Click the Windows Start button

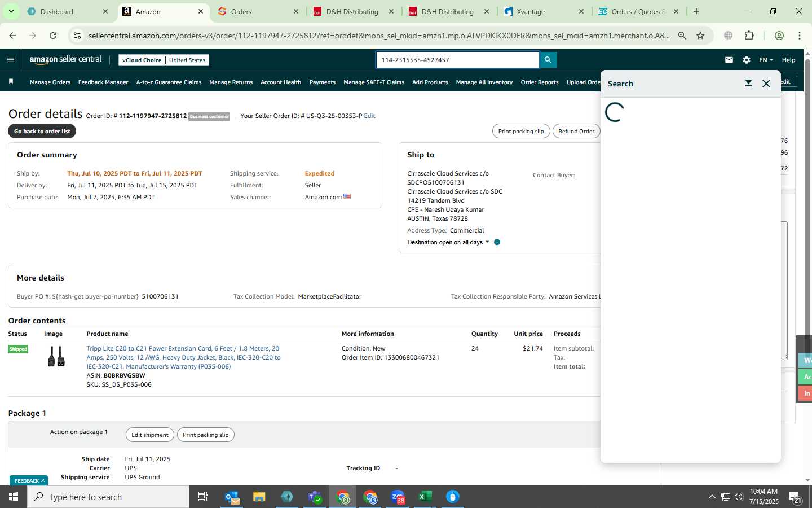14,497
